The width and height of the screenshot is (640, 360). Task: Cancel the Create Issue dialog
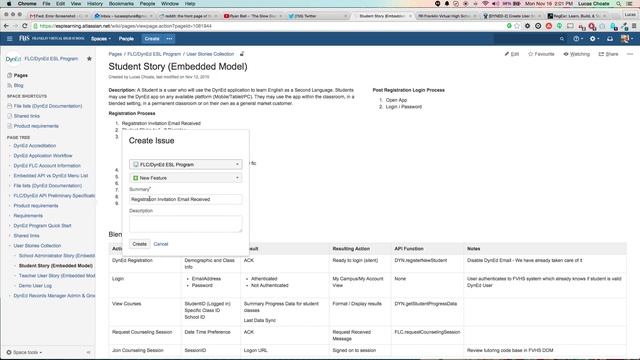(x=161, y=244)
